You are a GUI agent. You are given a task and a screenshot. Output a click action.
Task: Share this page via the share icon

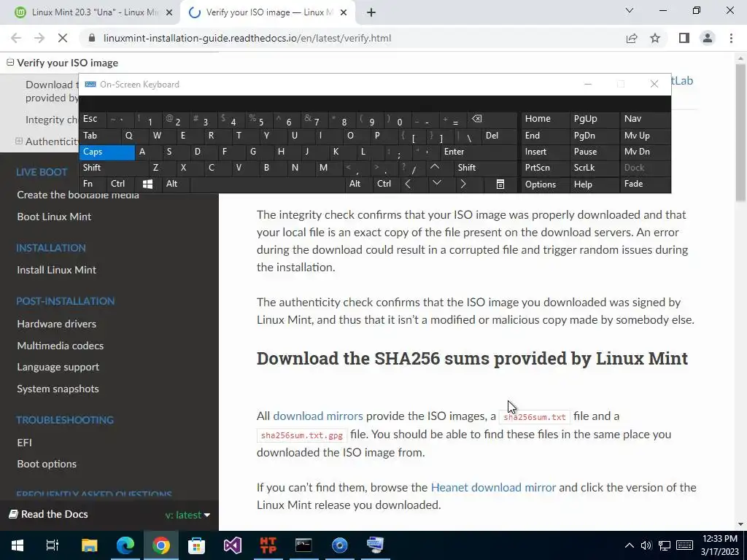(x=632, y=38)
